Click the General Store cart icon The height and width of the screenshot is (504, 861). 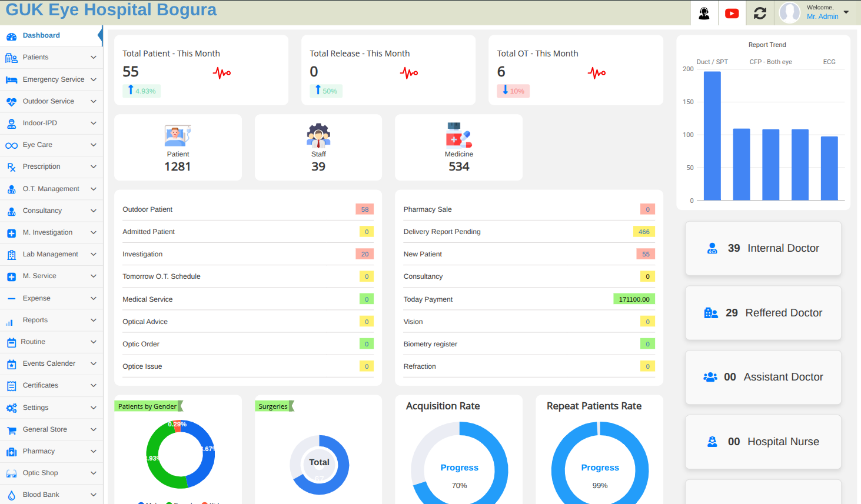11,430
